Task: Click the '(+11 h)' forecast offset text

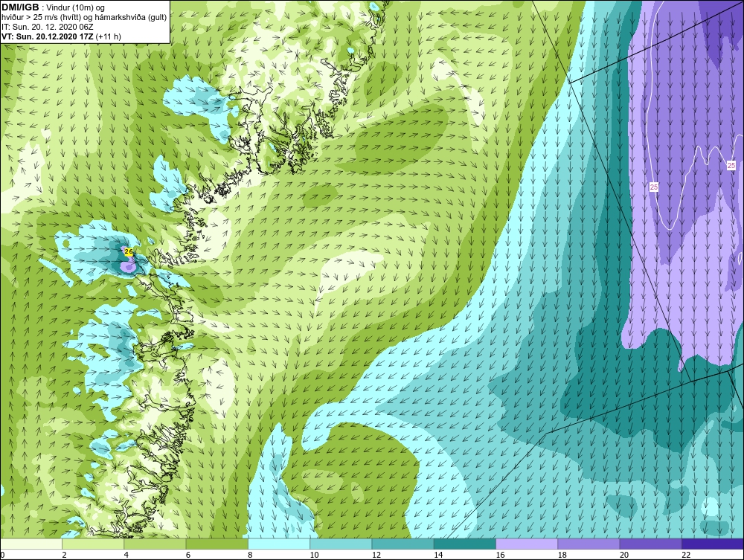Action: tap(108, 36)
